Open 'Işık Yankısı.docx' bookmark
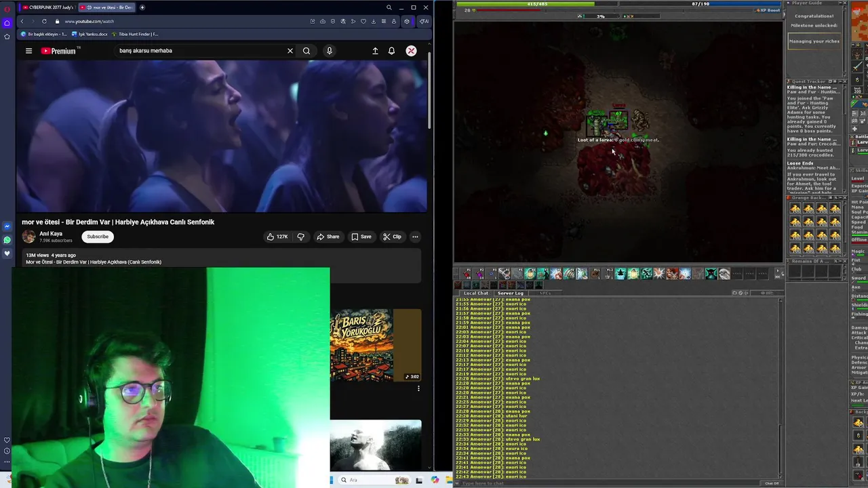This screenshot has width=868, height=488. click(90, 34)
